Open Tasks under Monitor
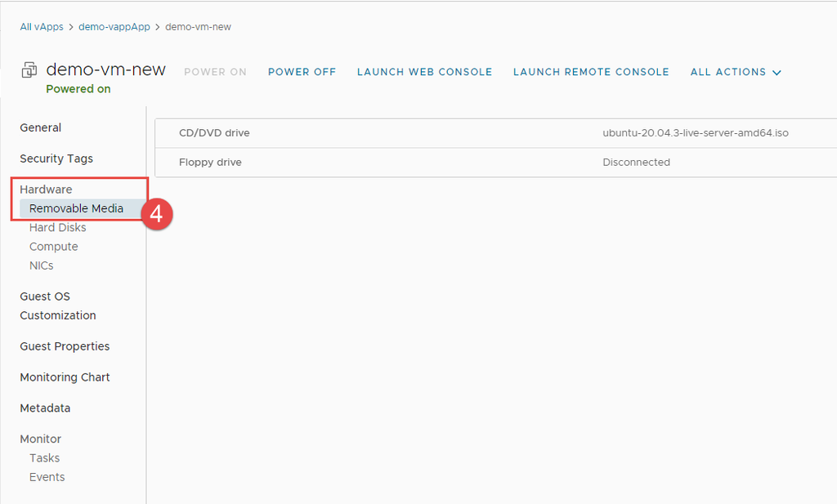Image resolution: width=837 pixels, height=504 pixels. tap(44, 458)
